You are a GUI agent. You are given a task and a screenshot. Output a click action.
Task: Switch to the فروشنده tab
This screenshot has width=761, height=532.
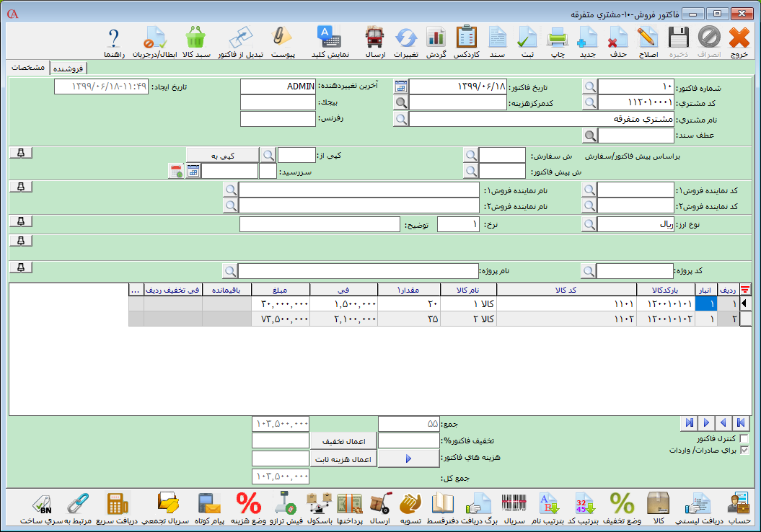pos(67,68)
